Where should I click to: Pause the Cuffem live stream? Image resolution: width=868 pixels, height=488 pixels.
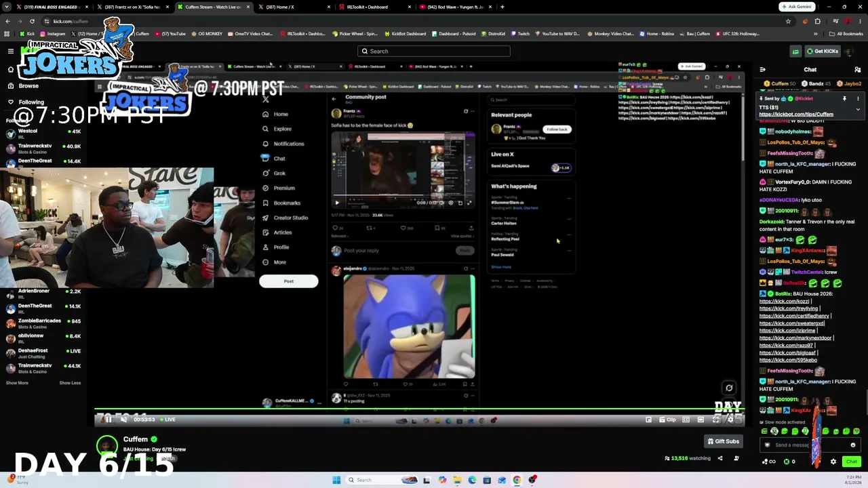coord(108,420)
